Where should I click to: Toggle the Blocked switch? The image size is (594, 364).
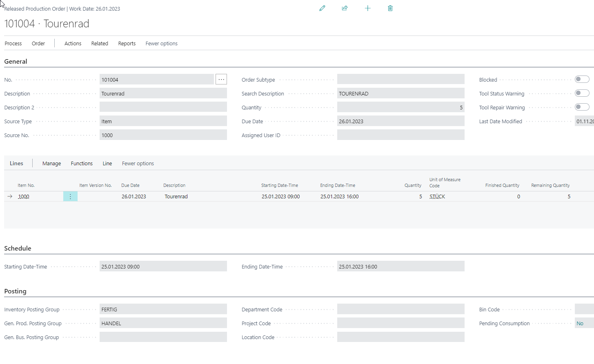[582, 79]
